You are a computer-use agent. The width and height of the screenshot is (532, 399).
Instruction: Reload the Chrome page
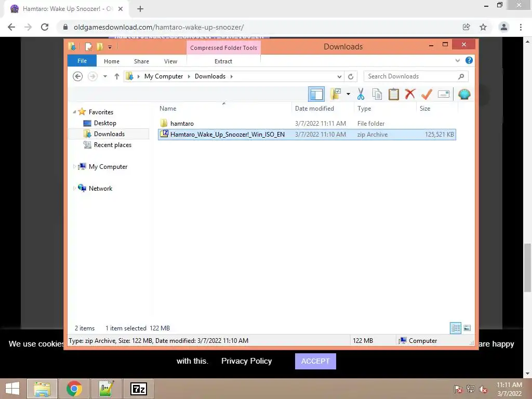[45, 27]
